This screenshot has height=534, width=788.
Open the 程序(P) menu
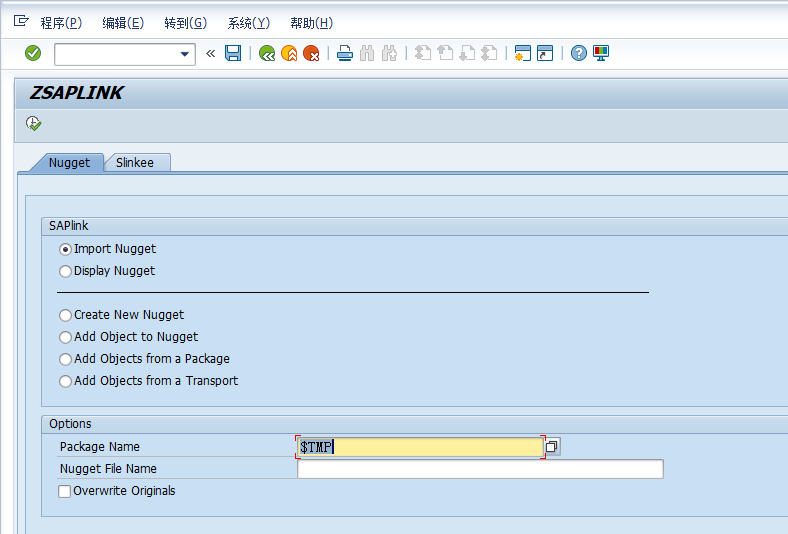click(x=61, y=23)
